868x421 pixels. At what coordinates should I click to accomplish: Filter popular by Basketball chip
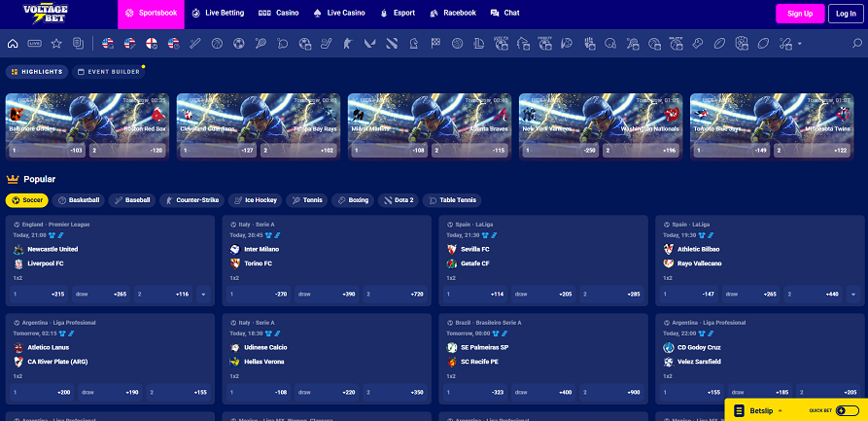pos(79,200)
